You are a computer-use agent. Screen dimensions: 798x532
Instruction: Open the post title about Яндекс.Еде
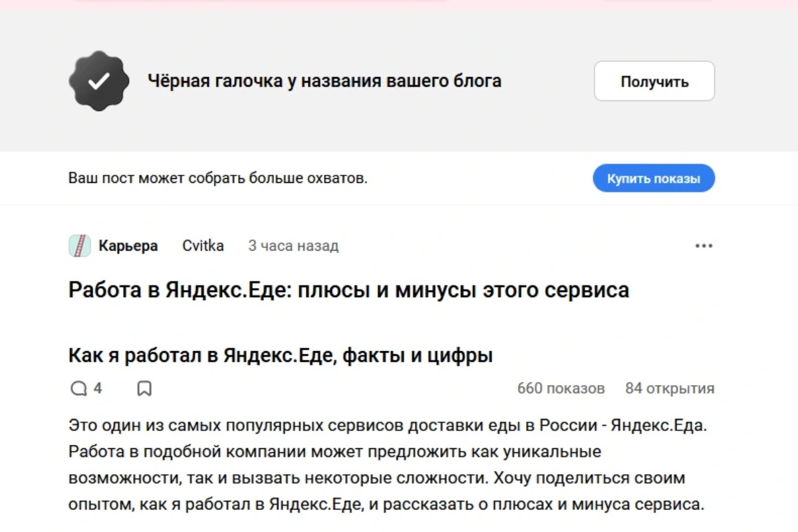click(x=348, y=290)
